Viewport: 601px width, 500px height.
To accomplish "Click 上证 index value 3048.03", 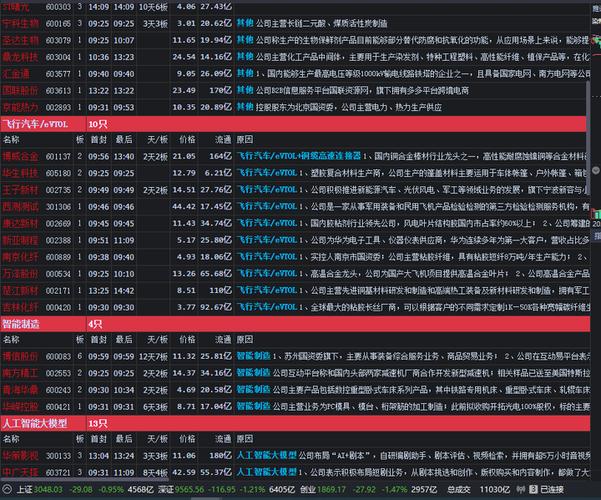I will point(48,489).
